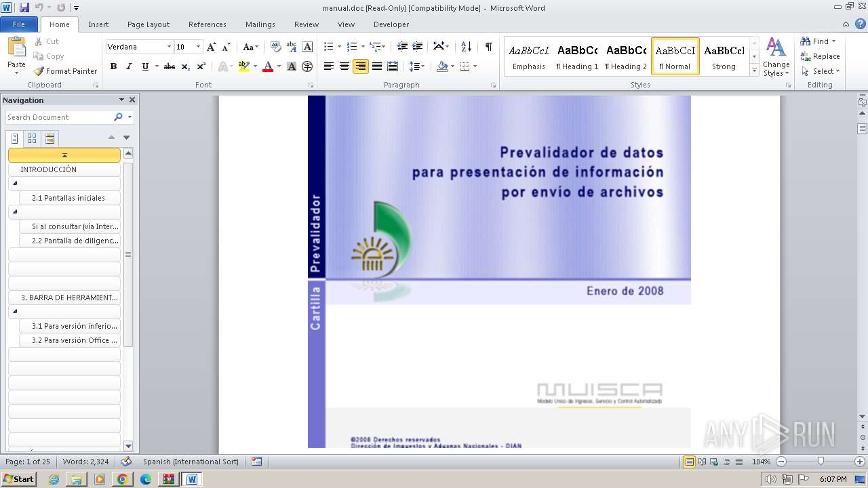Switch to Review tab
This screenshot has height=488, width=868.
(307, 24)
